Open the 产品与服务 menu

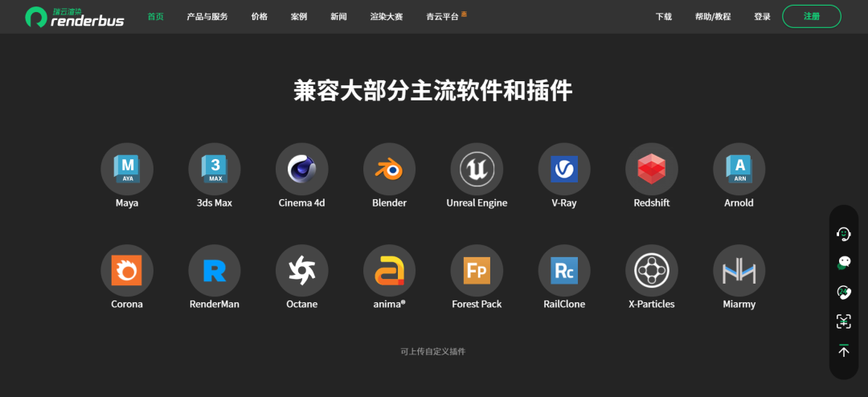tap(207, 17)
